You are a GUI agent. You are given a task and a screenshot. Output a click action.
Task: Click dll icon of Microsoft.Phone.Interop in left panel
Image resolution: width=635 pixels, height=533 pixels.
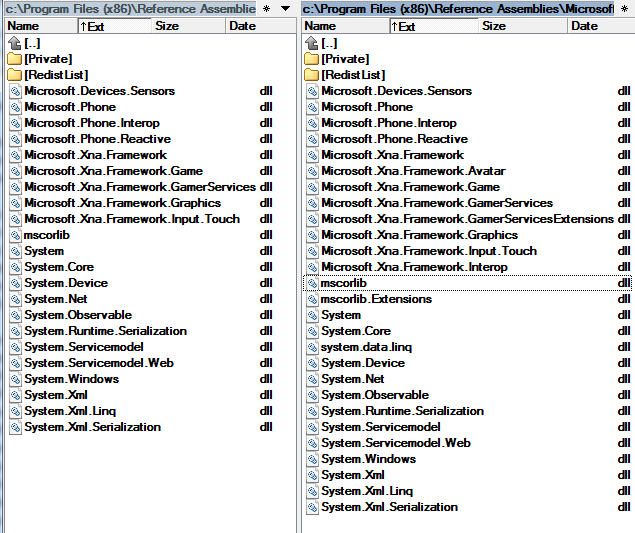(15, 123)
